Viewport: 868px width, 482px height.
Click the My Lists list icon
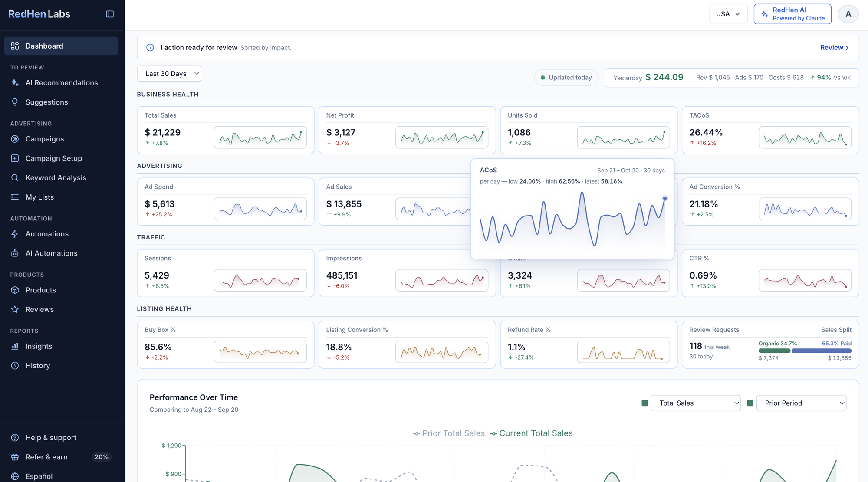tap(15, 197)
